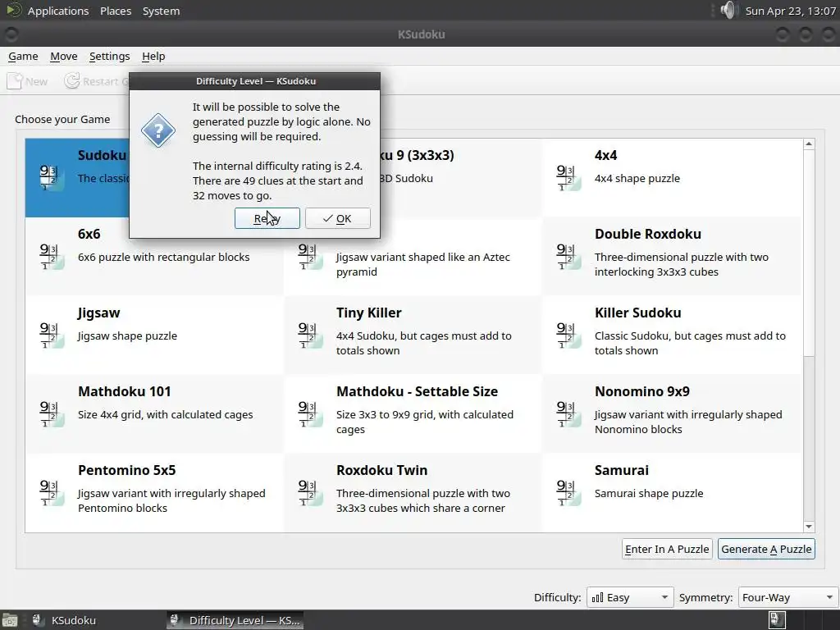Open the Settings menu
840x630 pixels.
pos(109,57)
